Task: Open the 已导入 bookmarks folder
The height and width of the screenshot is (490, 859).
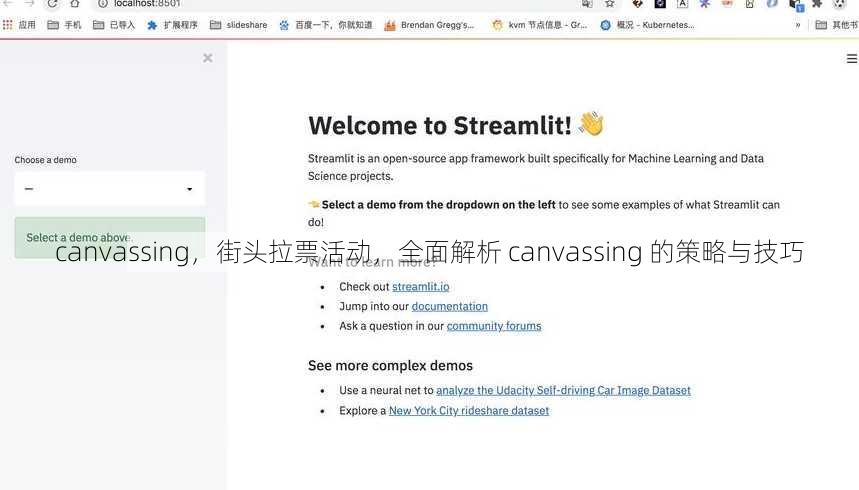Action: pos(113,25)
